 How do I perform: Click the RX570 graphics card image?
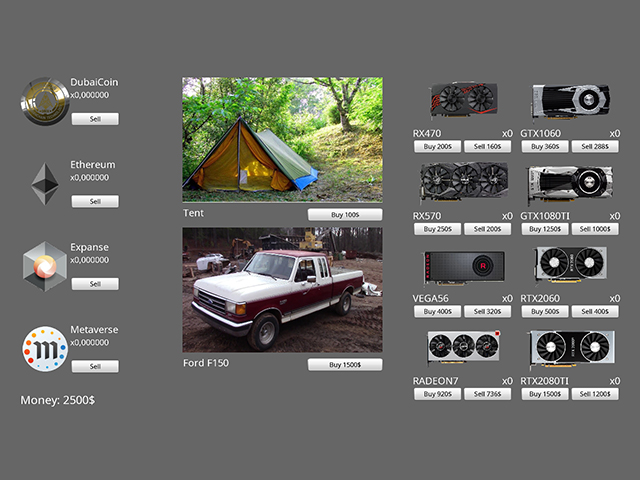pos(464,182)
